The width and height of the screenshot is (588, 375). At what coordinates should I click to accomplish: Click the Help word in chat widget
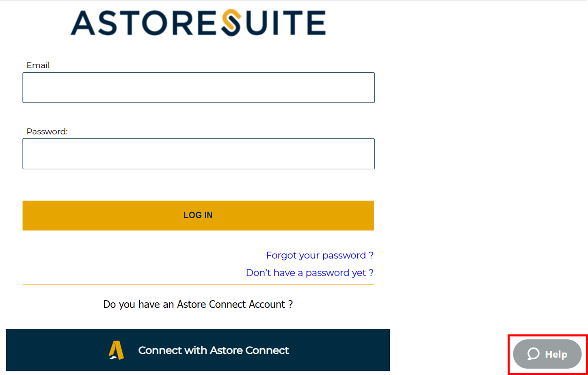pyautogui.click(x=556, y=354)
